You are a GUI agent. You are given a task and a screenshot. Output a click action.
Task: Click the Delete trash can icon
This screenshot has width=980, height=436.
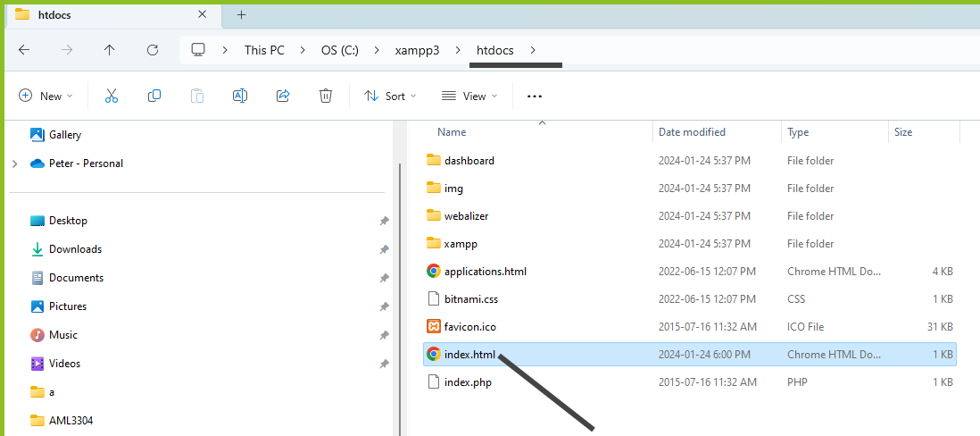(325, 96)
